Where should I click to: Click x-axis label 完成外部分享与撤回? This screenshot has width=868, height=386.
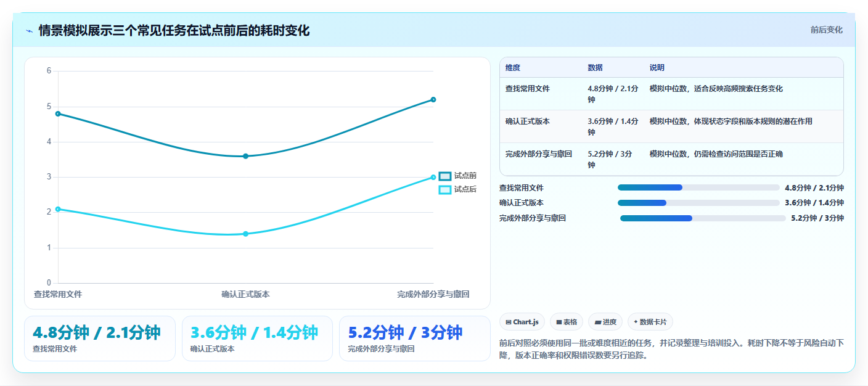pos(433,294)
